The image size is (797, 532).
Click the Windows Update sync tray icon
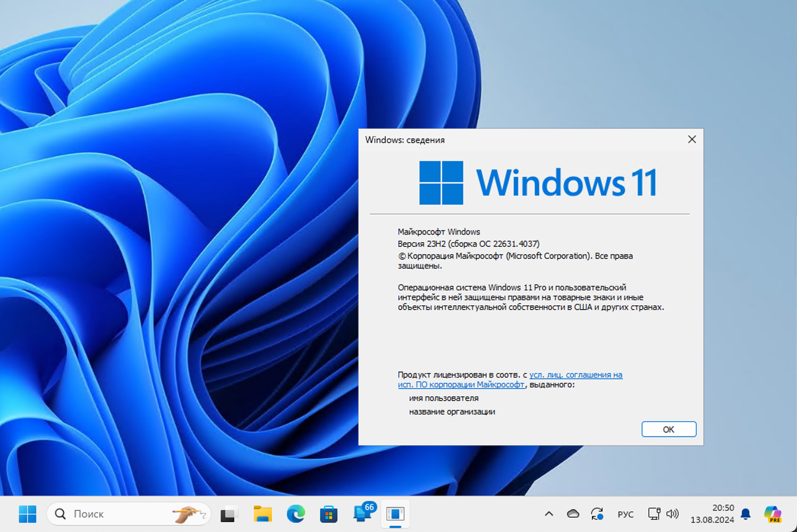[597, 514]
